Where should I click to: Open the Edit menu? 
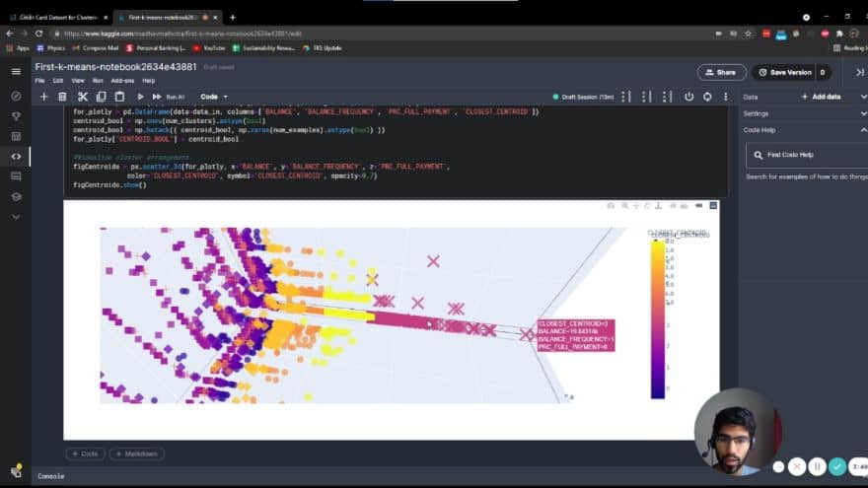click(57, 81)
